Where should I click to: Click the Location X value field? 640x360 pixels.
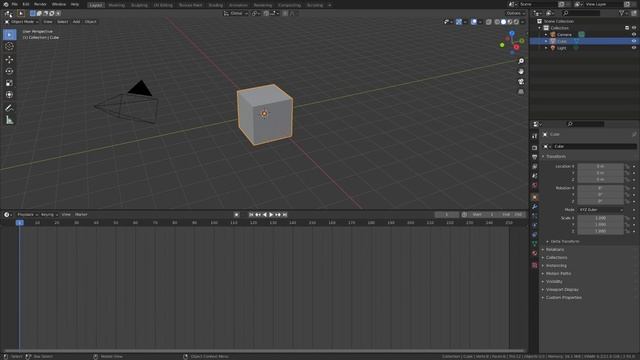600,167
